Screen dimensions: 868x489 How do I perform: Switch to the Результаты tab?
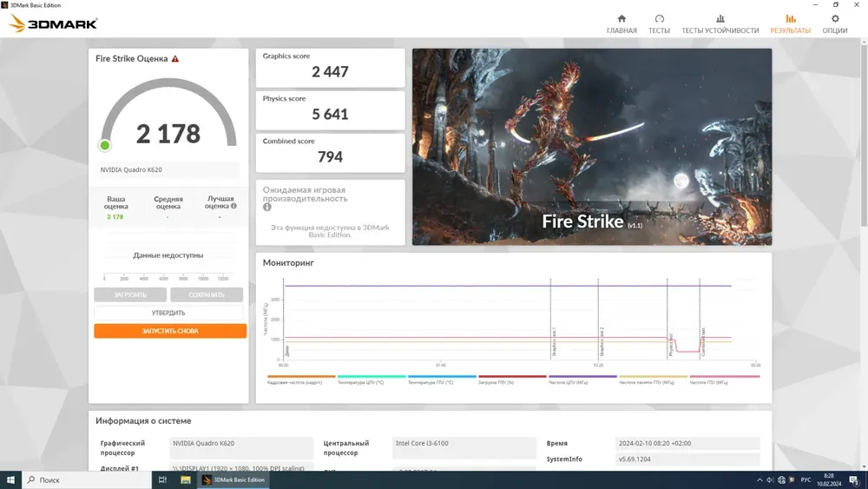pyautogui.click(x=790, y=23)
